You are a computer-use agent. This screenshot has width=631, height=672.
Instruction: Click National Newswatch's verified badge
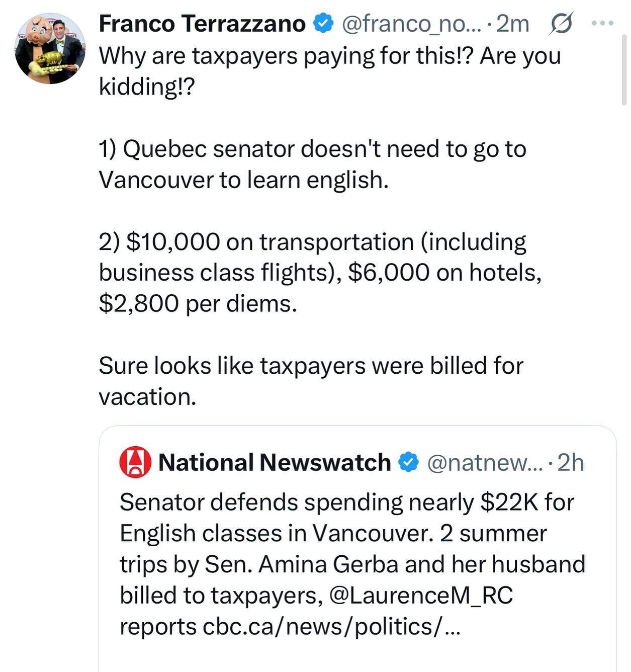[409, 462]
